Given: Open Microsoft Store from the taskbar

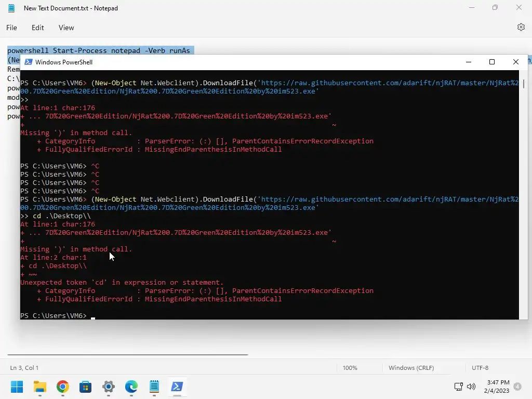Looking at the screenshot, I should [x=86, y=387].
